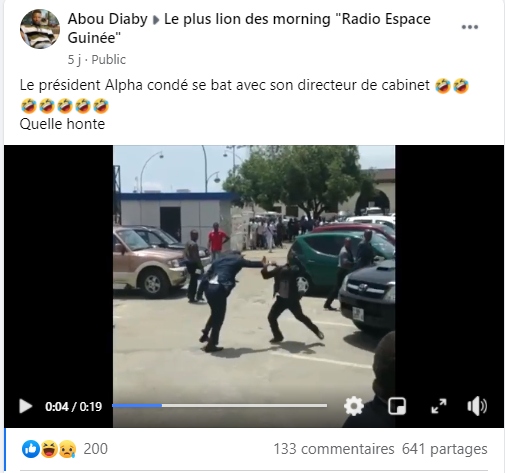Open video settings gear

(353, 406)
